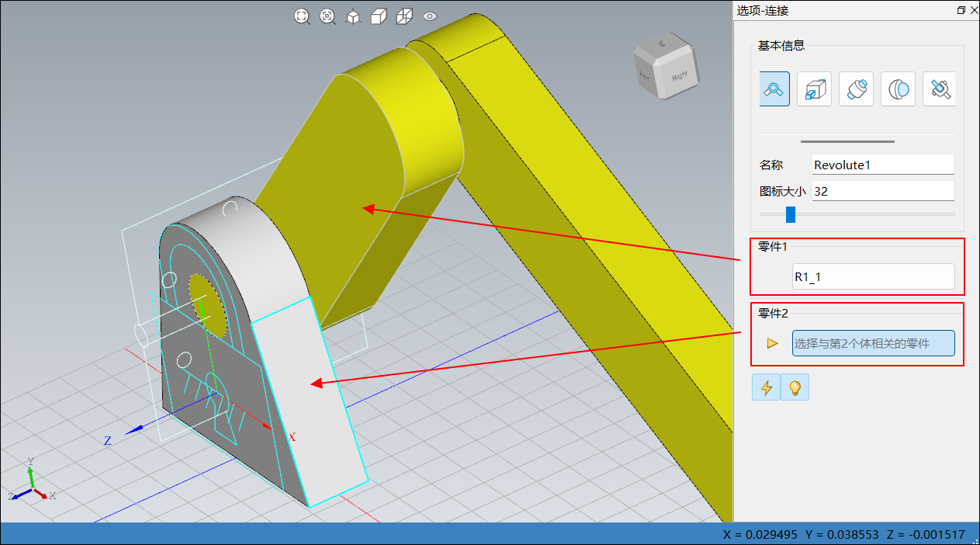Click the 图标大小 field showing 32
980x545 pixels.
[882, 191]
